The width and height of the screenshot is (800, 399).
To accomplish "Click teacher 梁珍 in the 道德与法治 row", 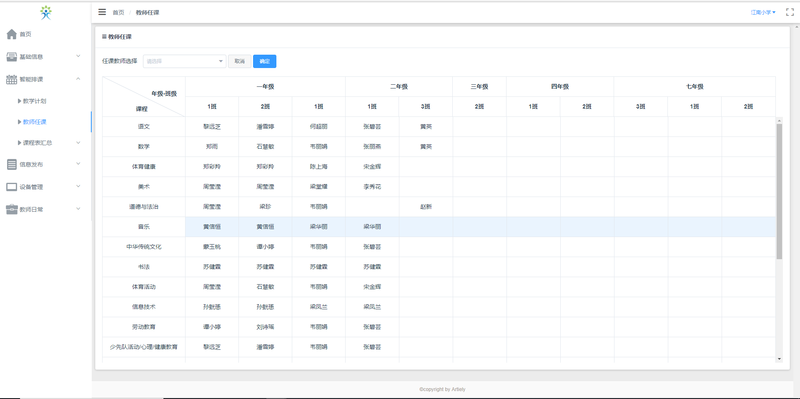I will [x=265, y=207].
